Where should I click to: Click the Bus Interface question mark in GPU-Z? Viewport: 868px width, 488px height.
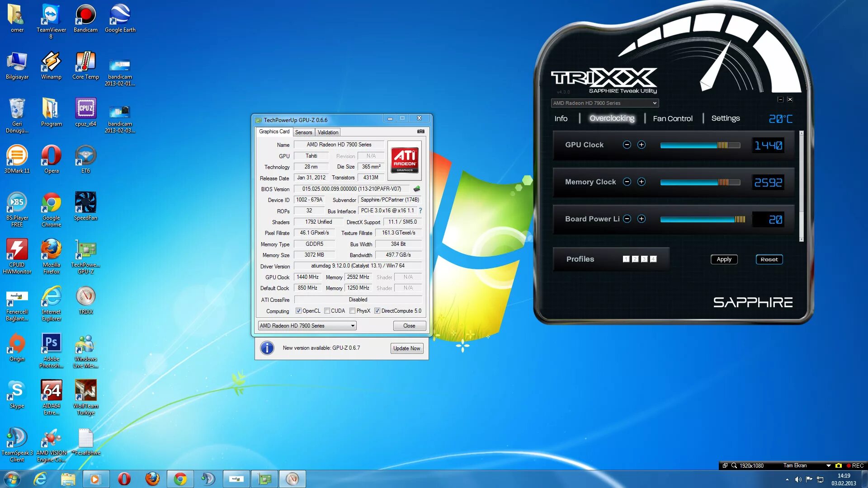[420, 211]
